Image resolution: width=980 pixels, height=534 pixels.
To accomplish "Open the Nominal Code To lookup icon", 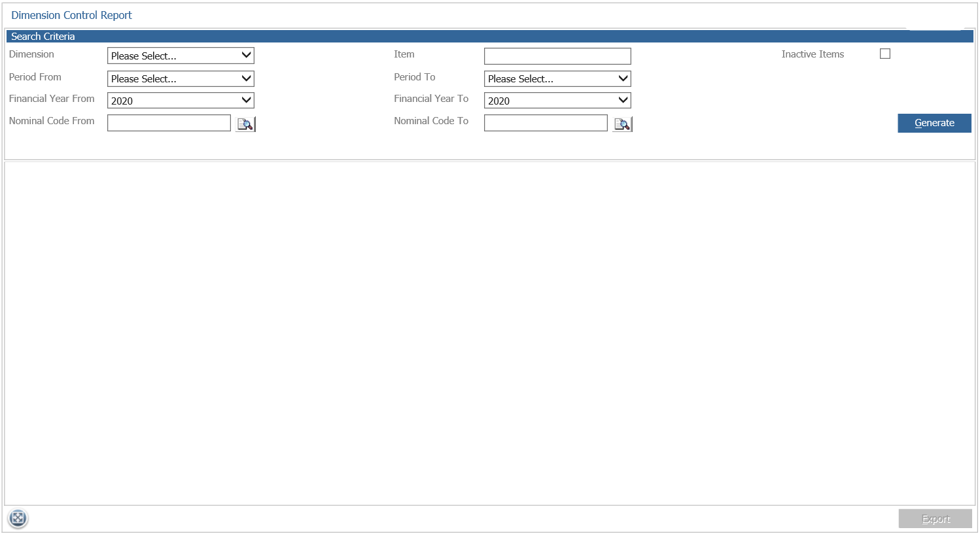I will pos(621,123).
